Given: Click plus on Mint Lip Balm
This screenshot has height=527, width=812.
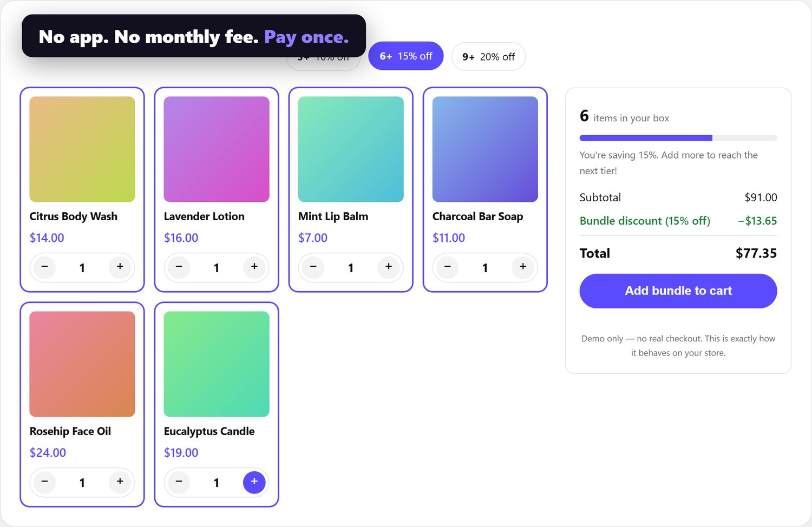Looking at the screenshot, I should click(388, 267).
